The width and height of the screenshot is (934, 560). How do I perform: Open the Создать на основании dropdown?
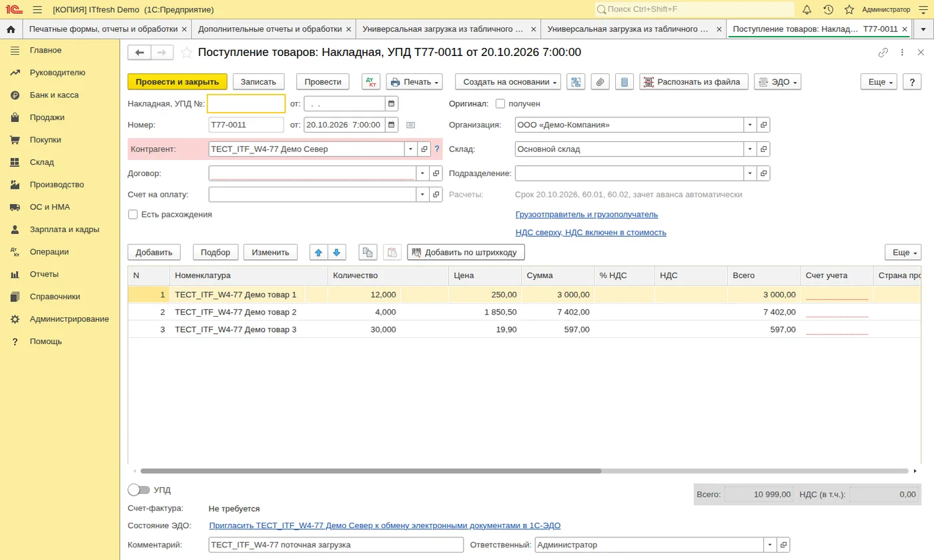coord(508,81)
